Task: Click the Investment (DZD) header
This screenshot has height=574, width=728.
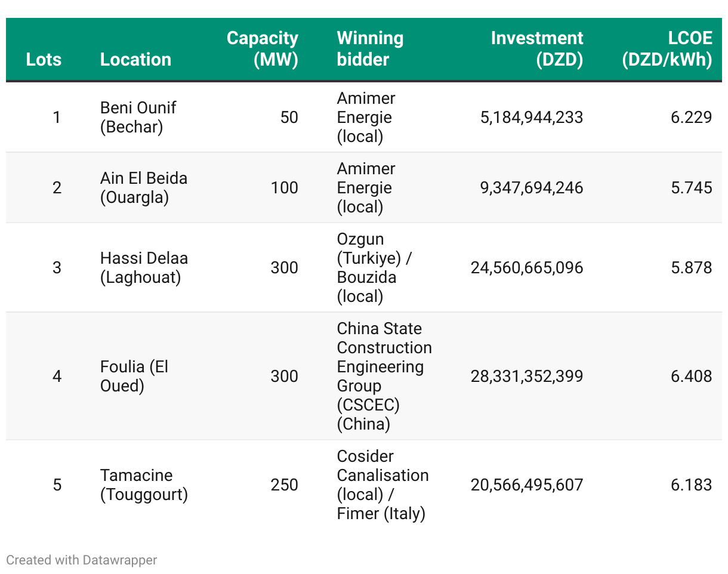Action: [x=536, y=49]
